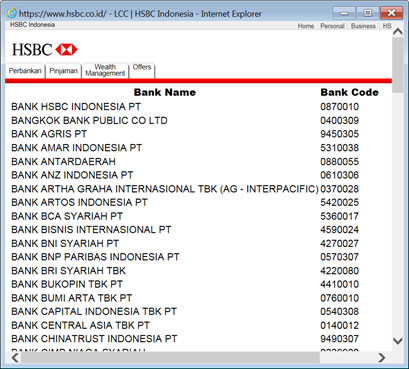Select BANK ANZ INDONESIA PT entry
The width and height of the screenshot is (409, 369).
click(72, 175)
